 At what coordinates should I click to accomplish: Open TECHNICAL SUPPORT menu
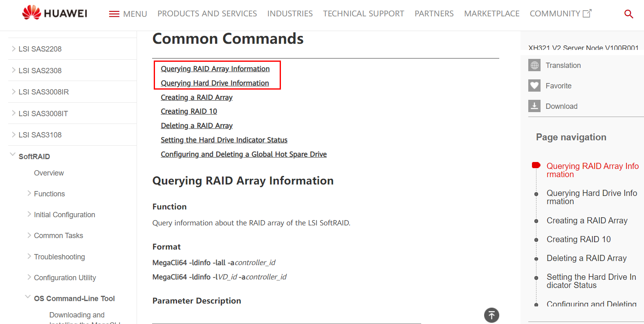coord(364,13)
